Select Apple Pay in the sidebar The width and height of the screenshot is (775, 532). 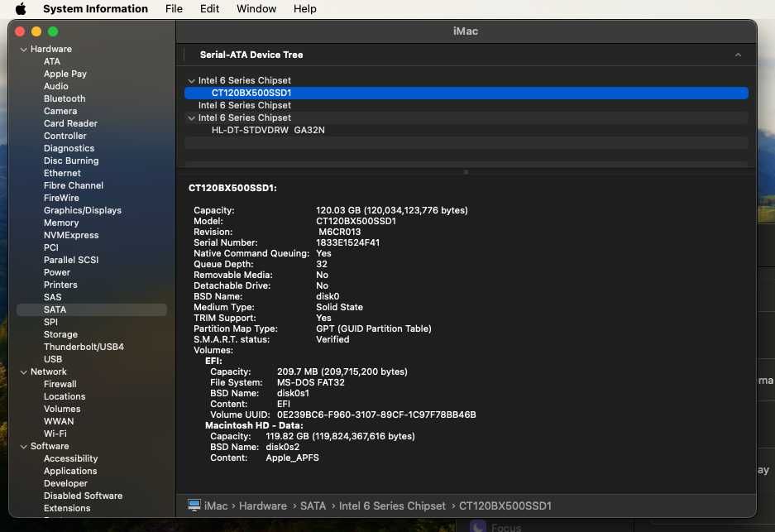65,74
